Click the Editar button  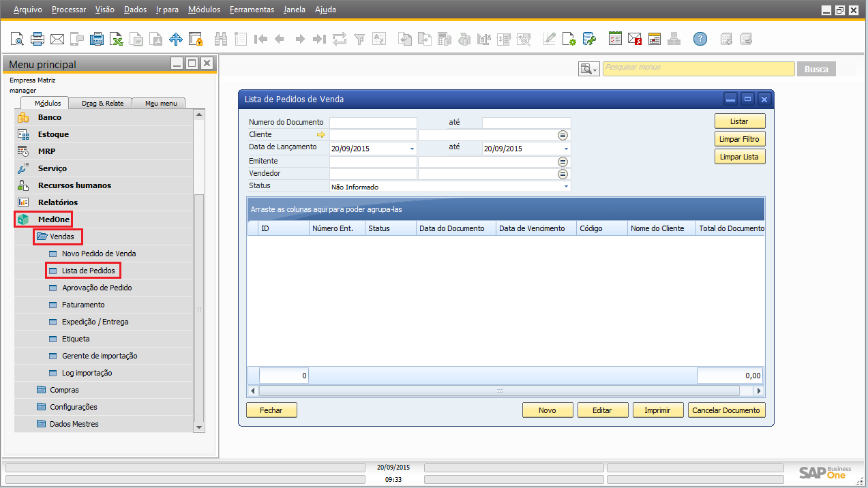pos(602,410)
